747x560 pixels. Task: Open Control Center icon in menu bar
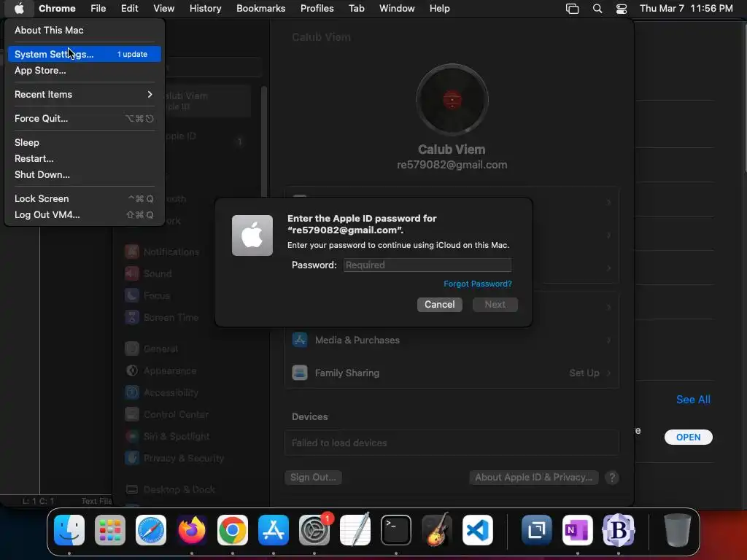coord(622,9)
